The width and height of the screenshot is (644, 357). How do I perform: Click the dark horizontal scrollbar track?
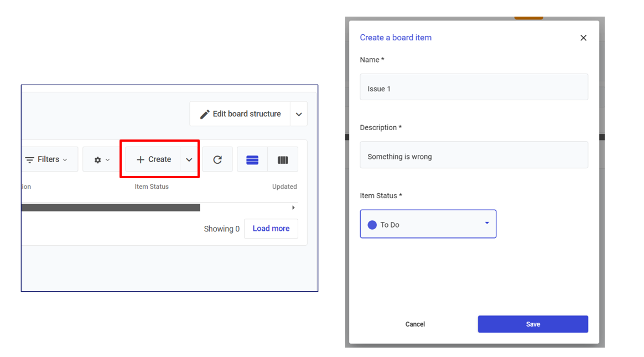(x=111, y=208)
